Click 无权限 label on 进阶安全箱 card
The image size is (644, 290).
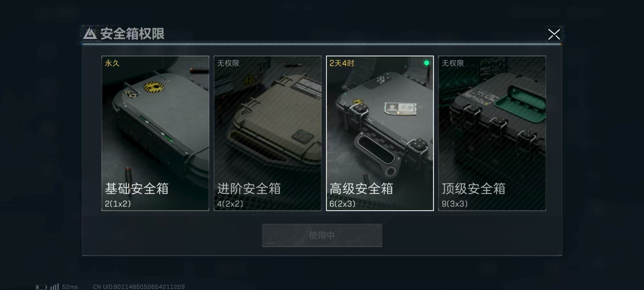tap(228, 63)
